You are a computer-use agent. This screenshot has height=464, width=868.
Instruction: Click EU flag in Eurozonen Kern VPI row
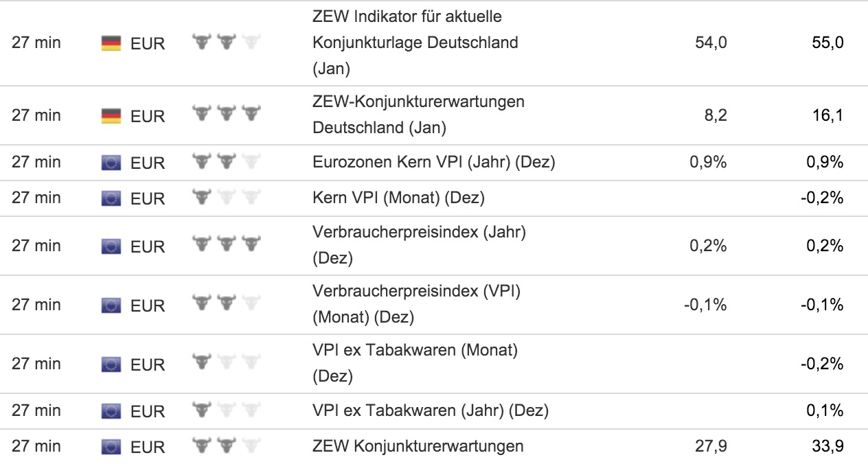(111, 163)
